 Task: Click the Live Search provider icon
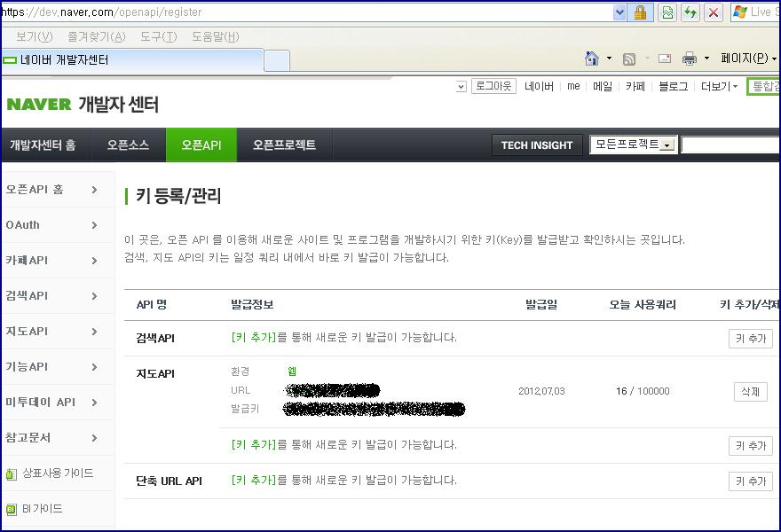tap(740, 12)
